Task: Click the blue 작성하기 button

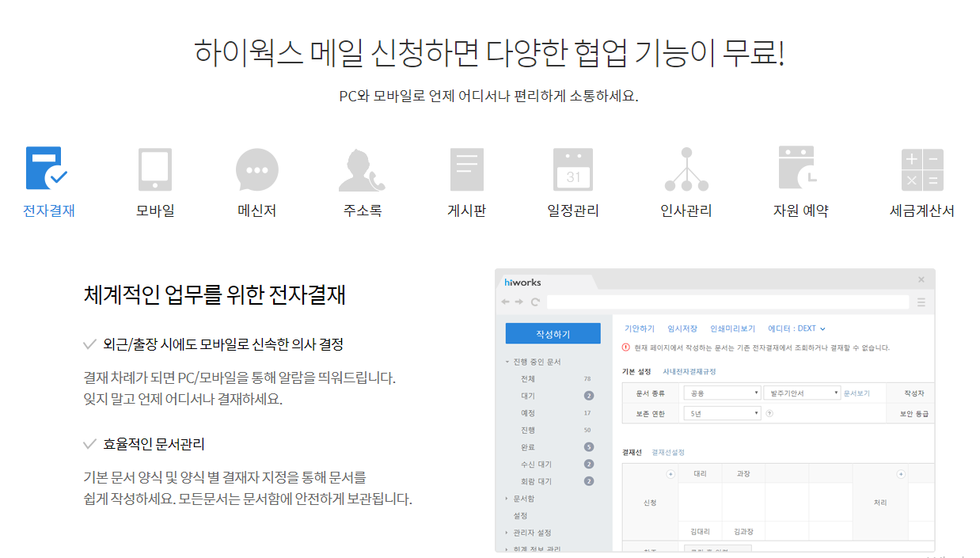Action: click(x=553, y=335)
